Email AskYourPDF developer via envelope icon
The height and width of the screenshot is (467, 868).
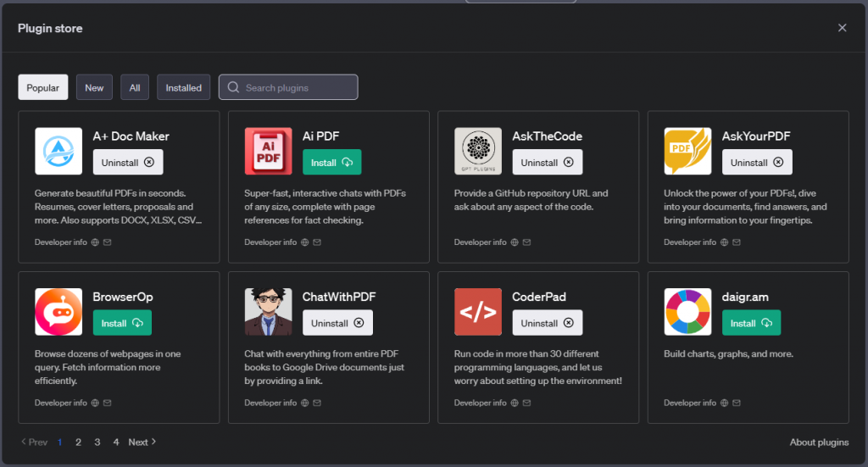pos(737,242)
